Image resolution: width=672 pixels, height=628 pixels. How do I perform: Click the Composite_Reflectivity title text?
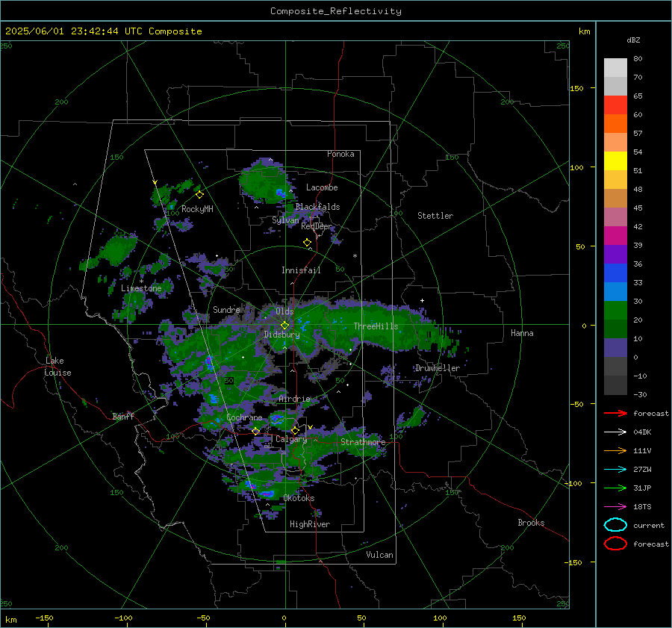click(335, 11)
